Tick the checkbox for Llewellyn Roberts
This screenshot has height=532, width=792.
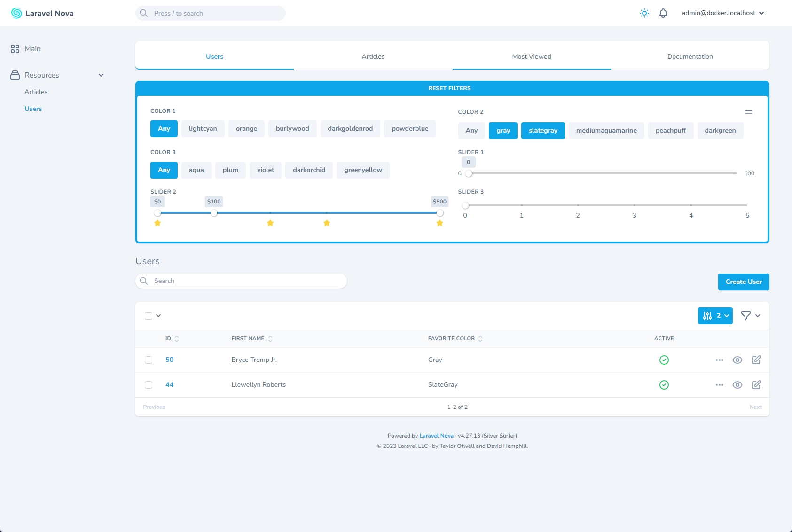tap(149, 385)
